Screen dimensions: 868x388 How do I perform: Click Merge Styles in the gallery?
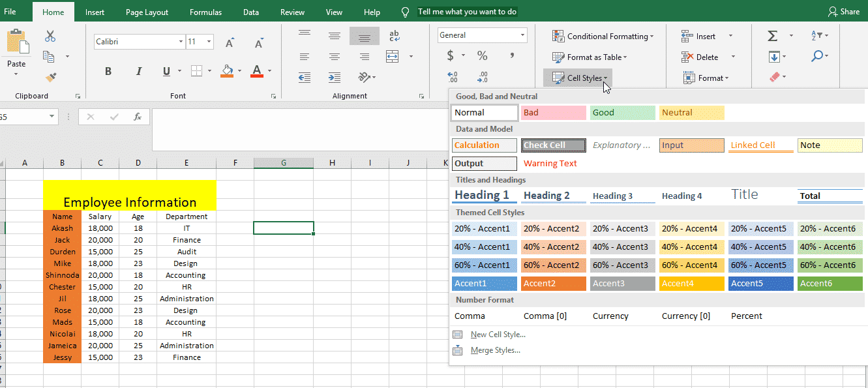coord(495,350)
